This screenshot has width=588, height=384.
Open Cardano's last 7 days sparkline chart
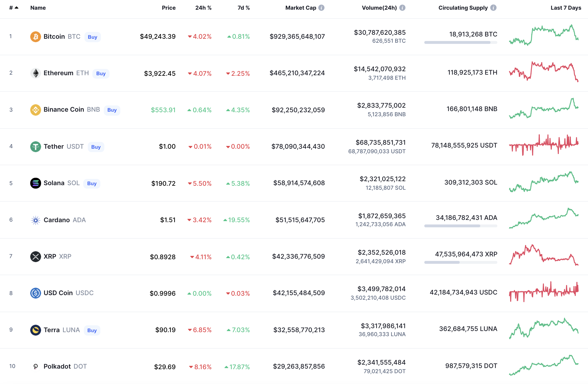[x=544, y=218]
